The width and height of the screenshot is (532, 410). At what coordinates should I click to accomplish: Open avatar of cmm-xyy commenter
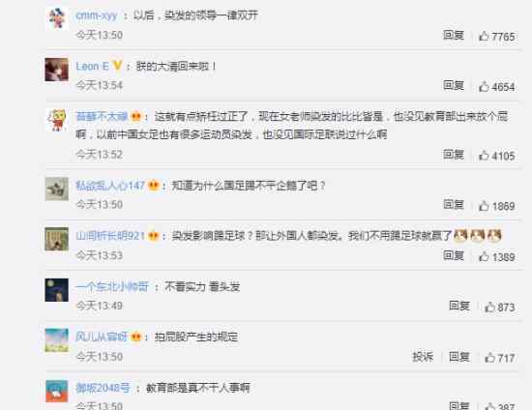coord(57,19)
